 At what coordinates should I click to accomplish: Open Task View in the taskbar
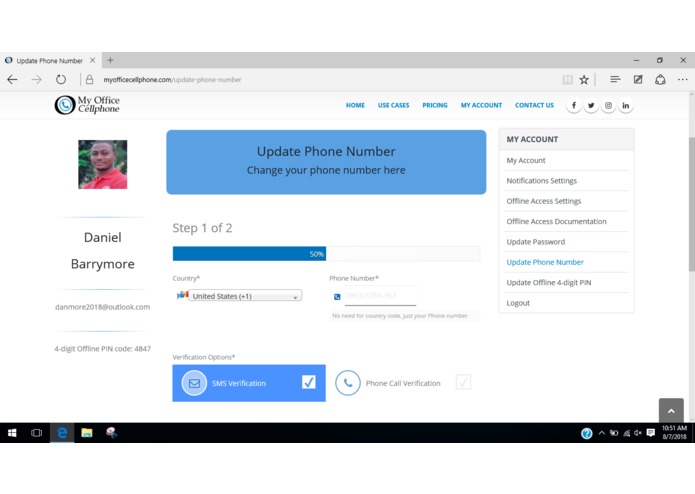click(x=36, y=433)
